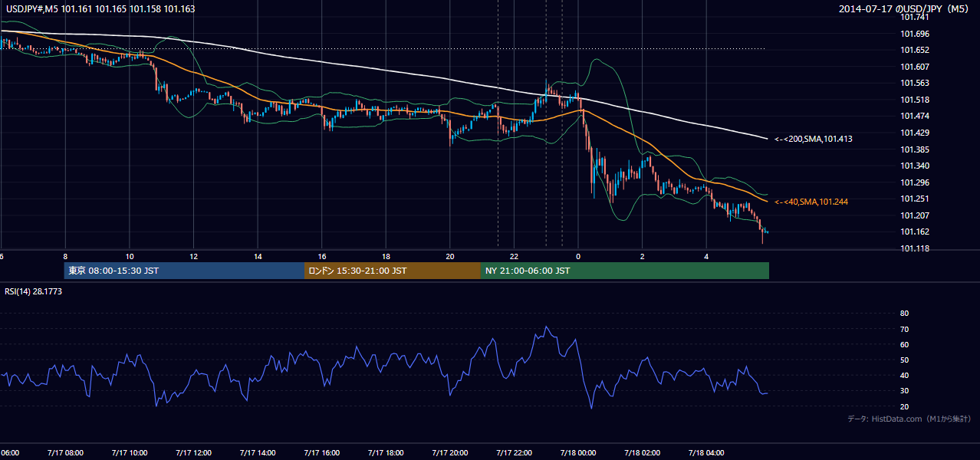Click the RSI scale value 80
The height and width of the screenshot is (460, 980).
tap(904, 314)
